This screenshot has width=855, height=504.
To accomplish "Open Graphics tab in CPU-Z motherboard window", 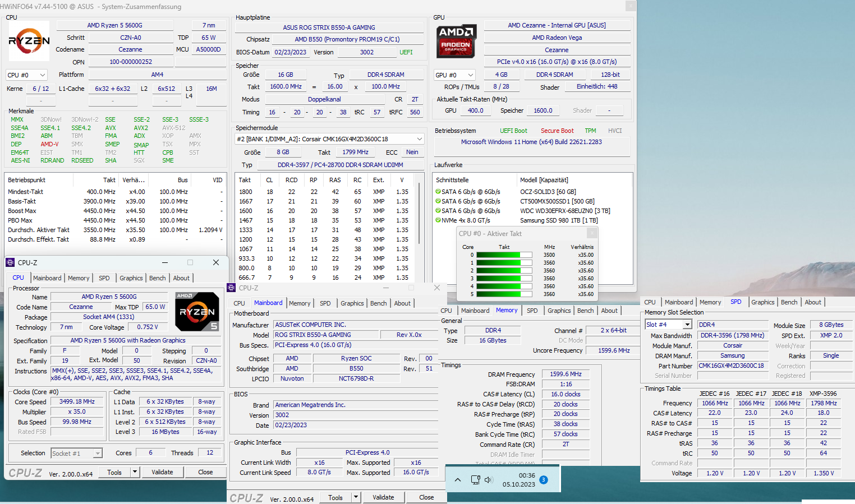I will (352, 303).
